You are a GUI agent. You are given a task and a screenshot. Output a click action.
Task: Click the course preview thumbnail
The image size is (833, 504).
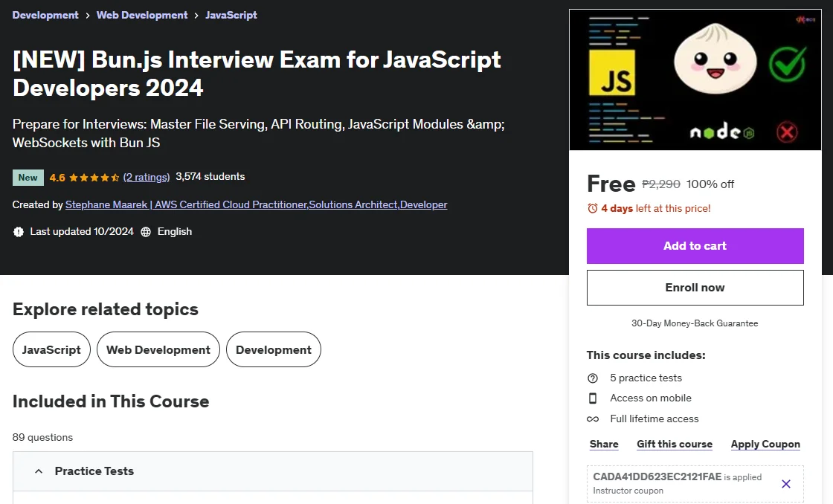tap(695, 80)
